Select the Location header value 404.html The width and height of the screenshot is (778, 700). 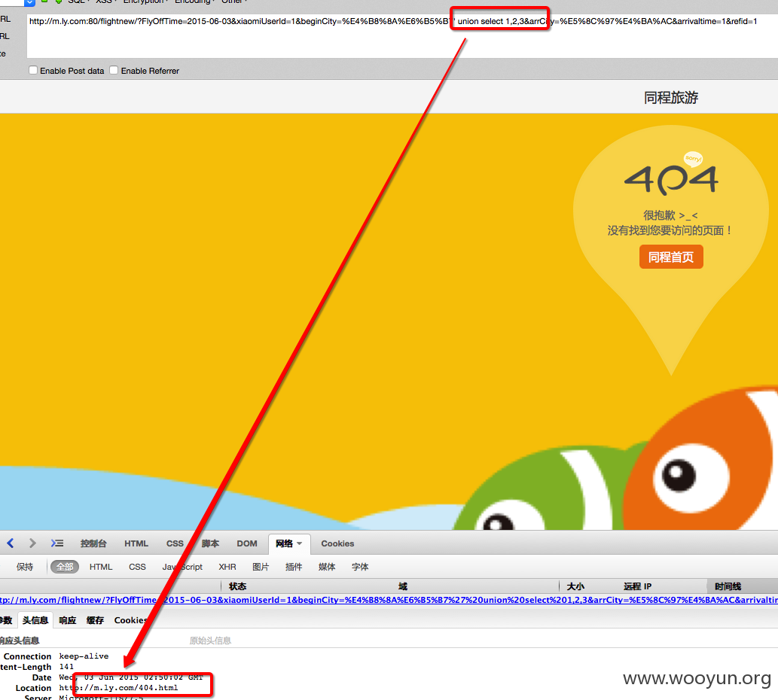(118, 688)
